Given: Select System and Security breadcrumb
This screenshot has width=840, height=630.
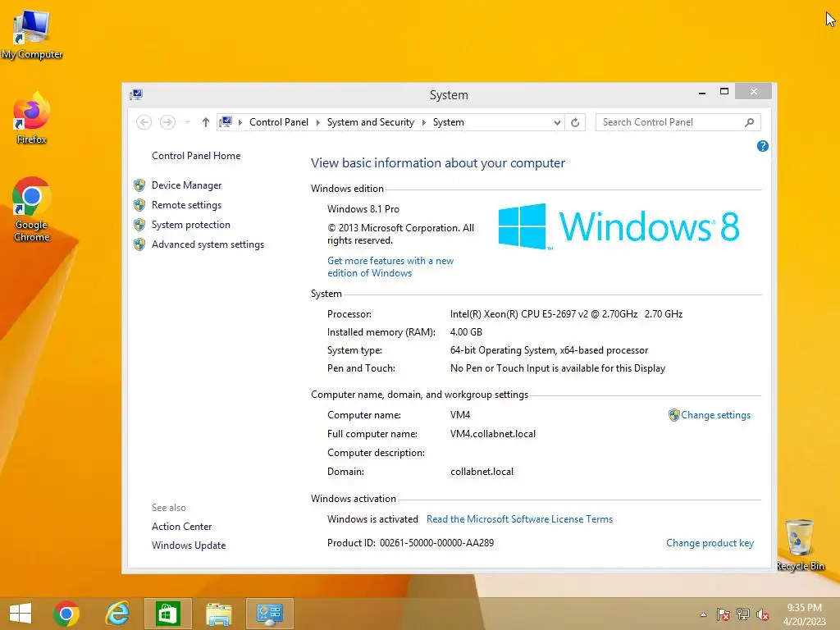Looking at the screenshot, I should (370, 122).
